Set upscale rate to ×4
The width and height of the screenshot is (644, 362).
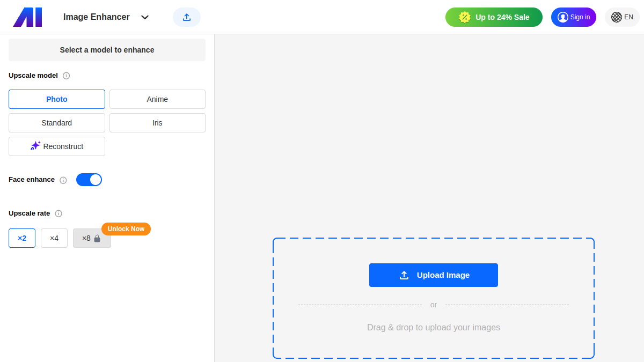point(54,238)
